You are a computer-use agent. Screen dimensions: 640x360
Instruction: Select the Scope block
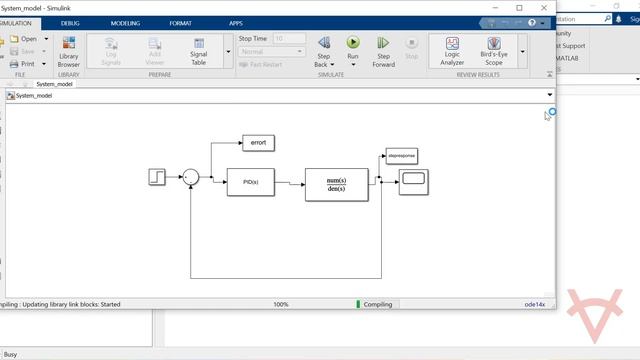pyautogui.click(x=413, y=182)
